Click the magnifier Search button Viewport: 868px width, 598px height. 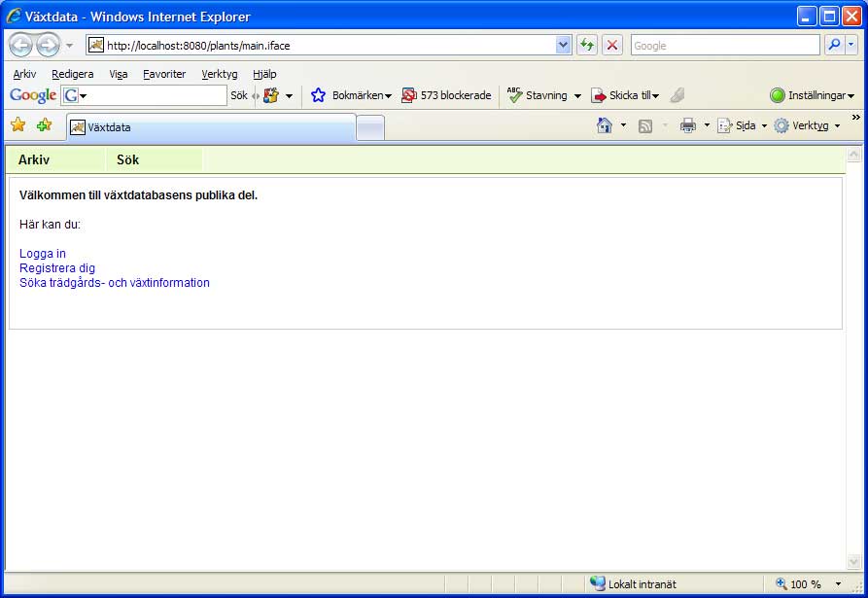coord(834,45)
